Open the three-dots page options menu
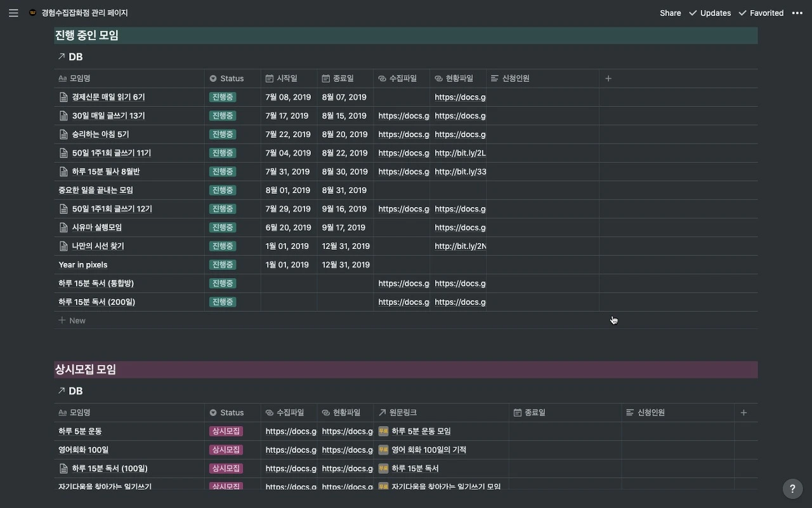The width and height of the screenshot is (812, 508). [797, 13]
